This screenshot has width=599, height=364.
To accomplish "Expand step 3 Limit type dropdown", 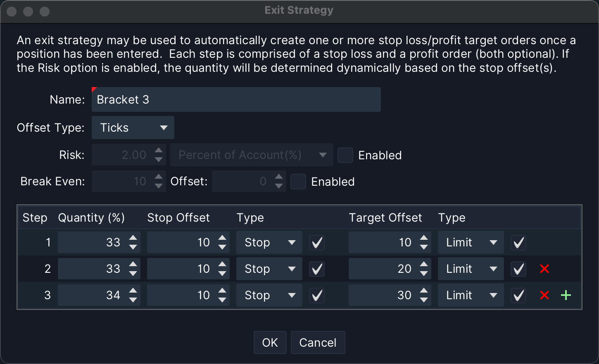I will 471,295.
